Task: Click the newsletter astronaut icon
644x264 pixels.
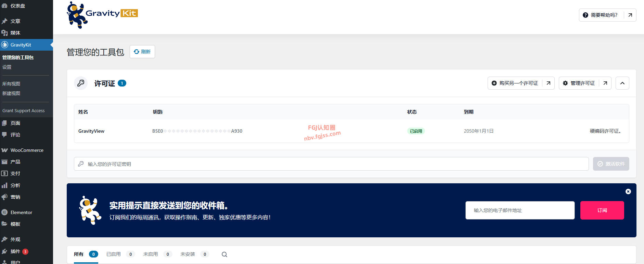Action: tap(90, 210)
